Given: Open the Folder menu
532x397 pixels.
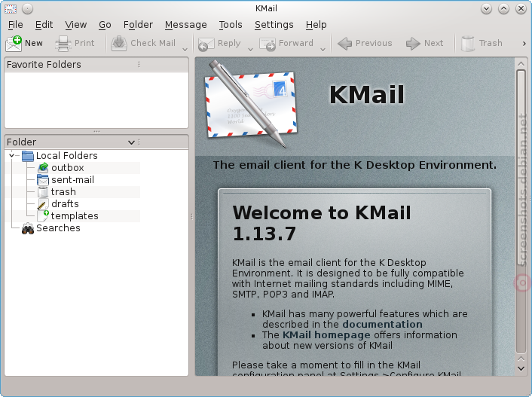Looking at the screenshot, I should click(x=138, y=25).
